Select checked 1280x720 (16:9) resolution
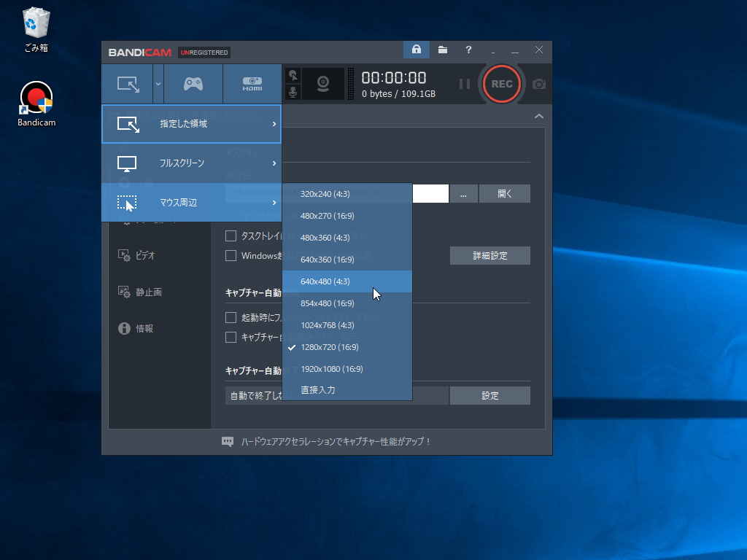 tap(347, 347)
